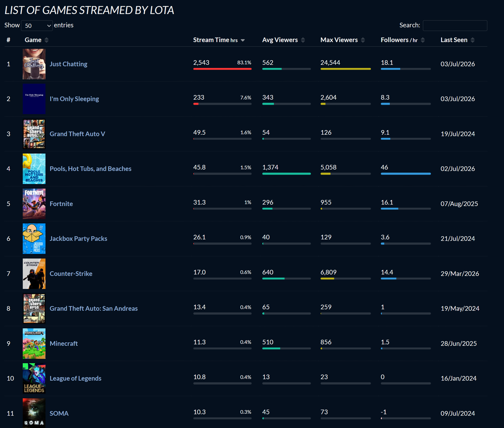Click the Game column header
The width and height of the screenshot is (504, 428).
[33, 40]
